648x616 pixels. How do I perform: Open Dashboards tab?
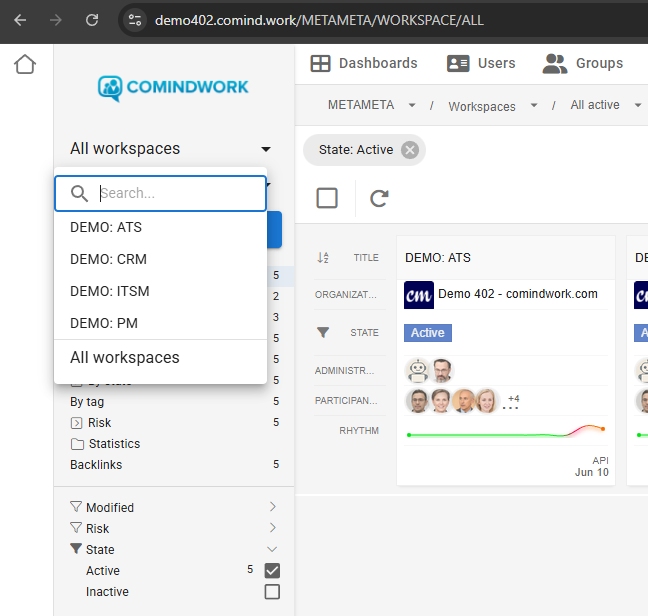pyautogui.click(x=364, y=63)
